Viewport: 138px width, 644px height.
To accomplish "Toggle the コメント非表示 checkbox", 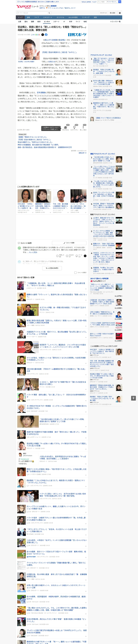I will pyautogui.click(x=75, y=273).
